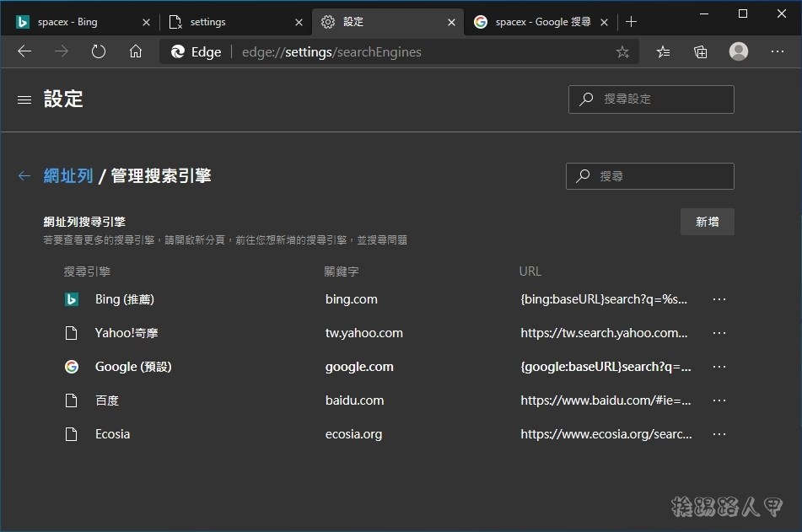Go back via the 網址列 link
This screenshot has height=532, width=802.
[x=68, y=176]
